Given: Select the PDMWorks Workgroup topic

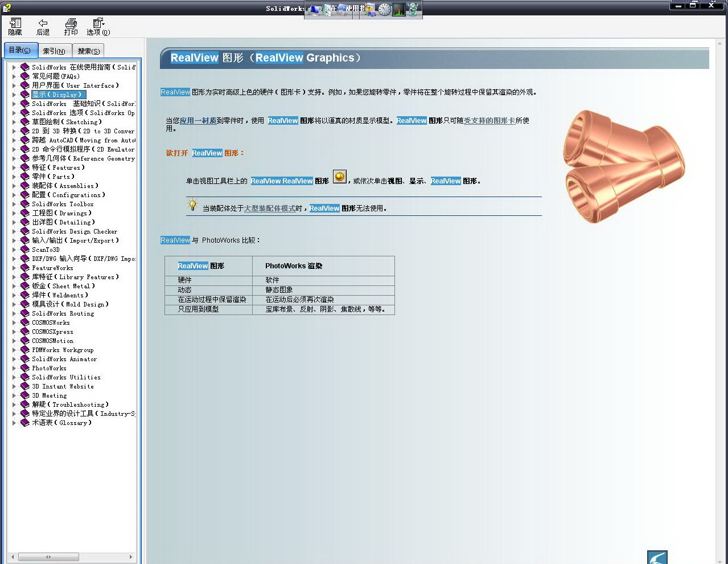Looking at the screenshot, I should 63,350.
